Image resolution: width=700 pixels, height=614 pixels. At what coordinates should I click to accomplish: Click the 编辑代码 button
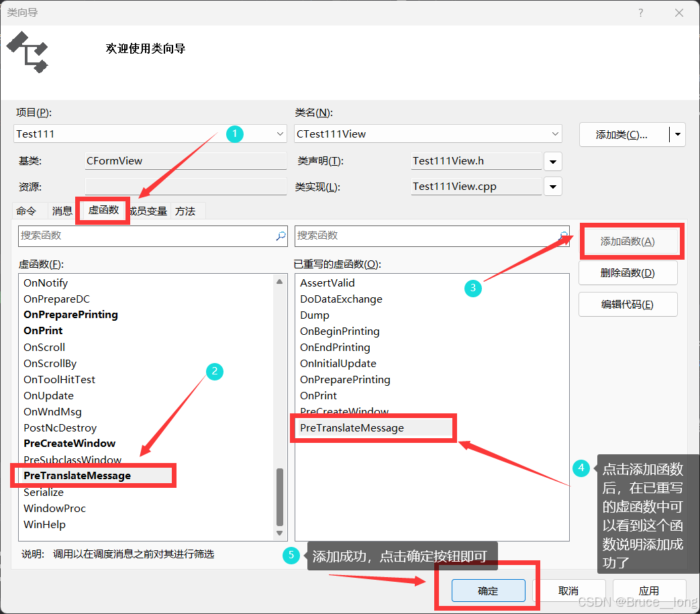coord(628,304)
